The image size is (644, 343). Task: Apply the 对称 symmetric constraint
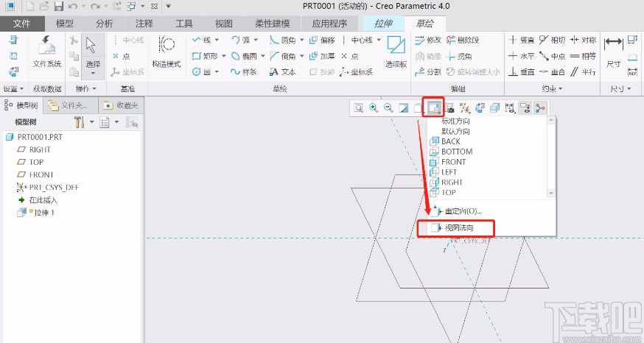[x=583, y=40]
